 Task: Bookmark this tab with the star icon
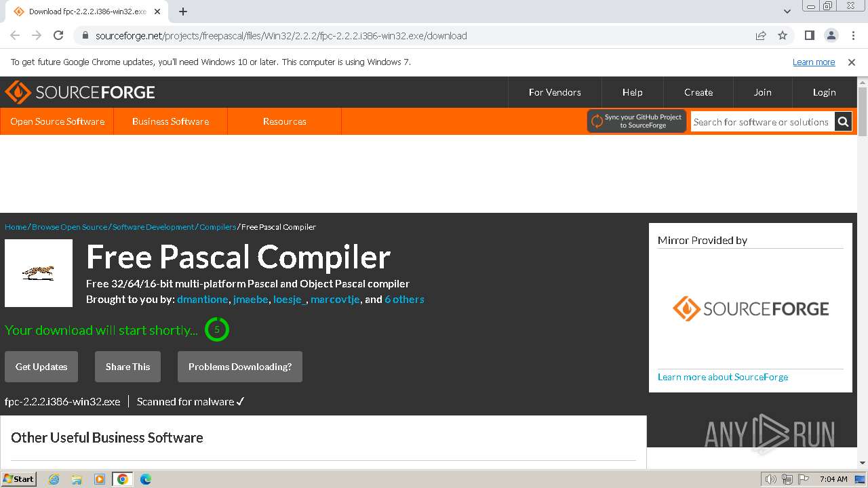pos(783,36)
